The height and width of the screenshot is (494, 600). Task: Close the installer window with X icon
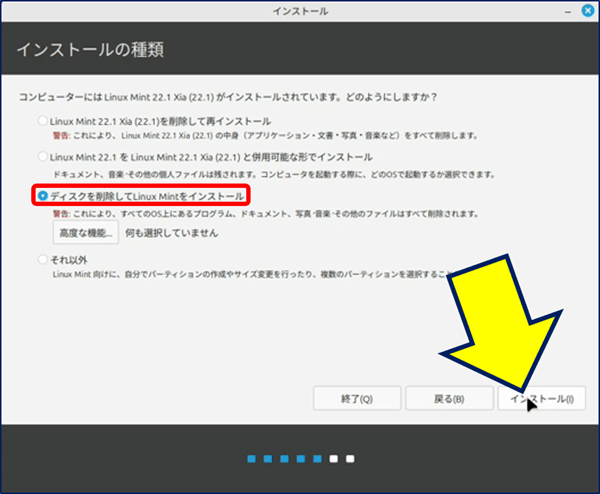pos(588,11)
